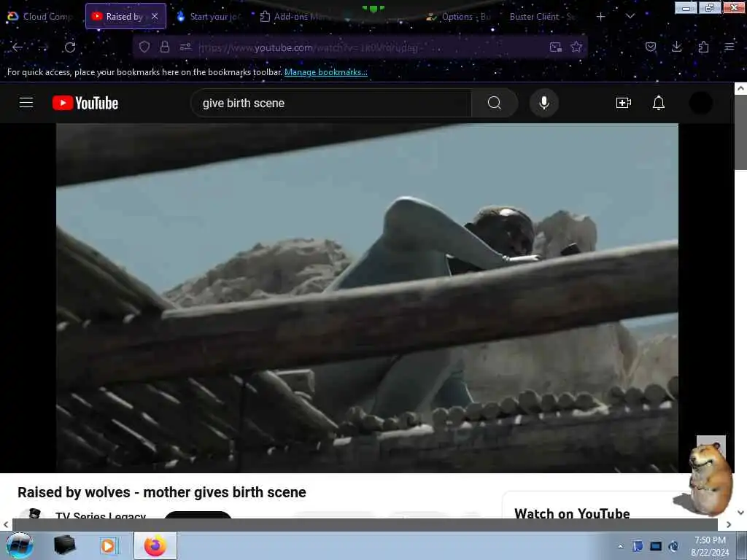Click the monitor tray icon
This screenshot has width=747, height=560.
click(x=656, y=546)
